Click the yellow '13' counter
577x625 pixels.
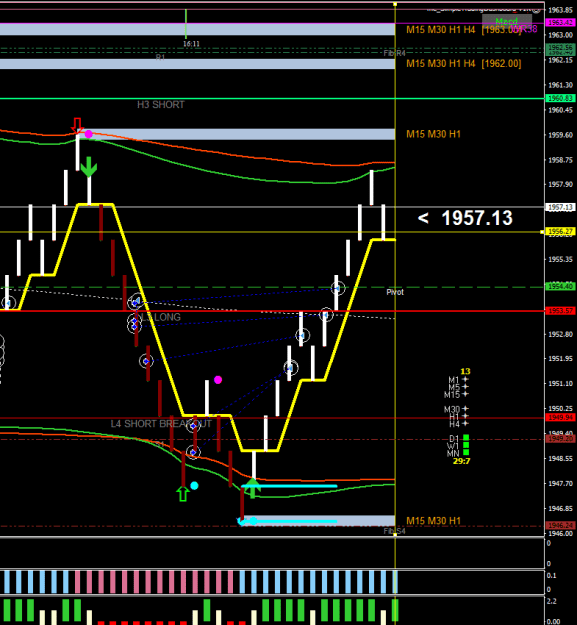click(465, 371)
